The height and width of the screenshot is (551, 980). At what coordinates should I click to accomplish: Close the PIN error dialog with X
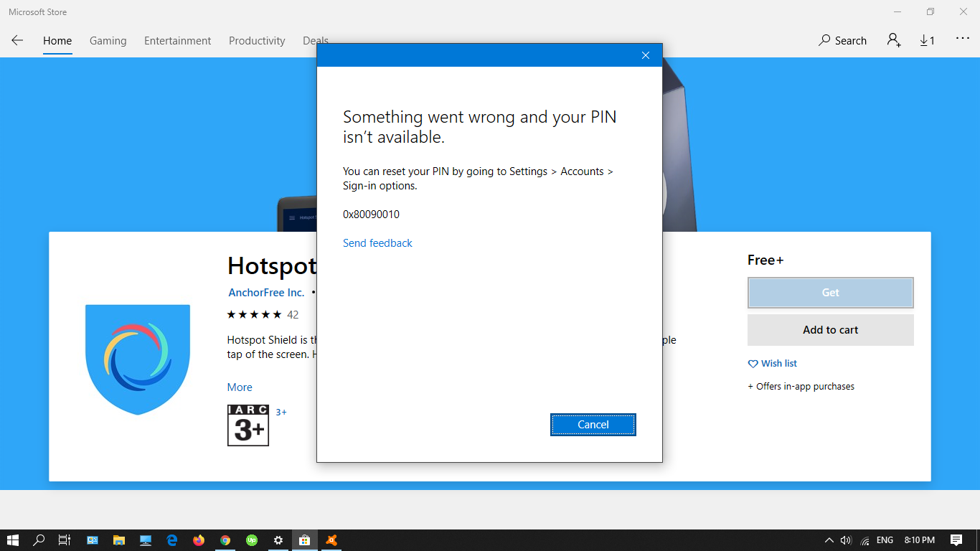coord(645,55)
